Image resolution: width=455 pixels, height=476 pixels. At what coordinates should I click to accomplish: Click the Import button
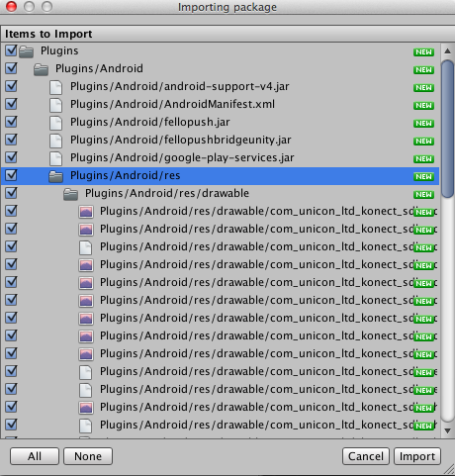coord(417,456)
